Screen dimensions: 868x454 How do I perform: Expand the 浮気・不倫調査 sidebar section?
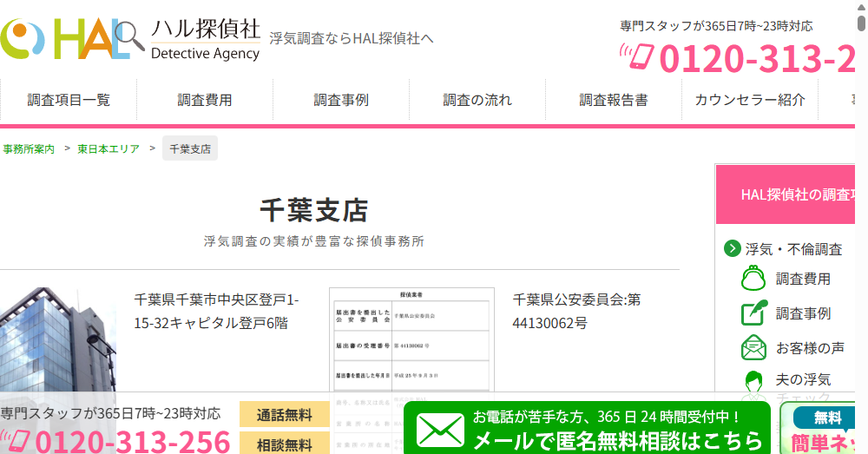click(x=732, y=249)
